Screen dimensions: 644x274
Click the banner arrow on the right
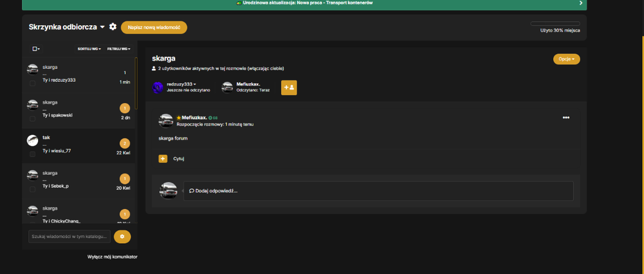coord(581,3)
